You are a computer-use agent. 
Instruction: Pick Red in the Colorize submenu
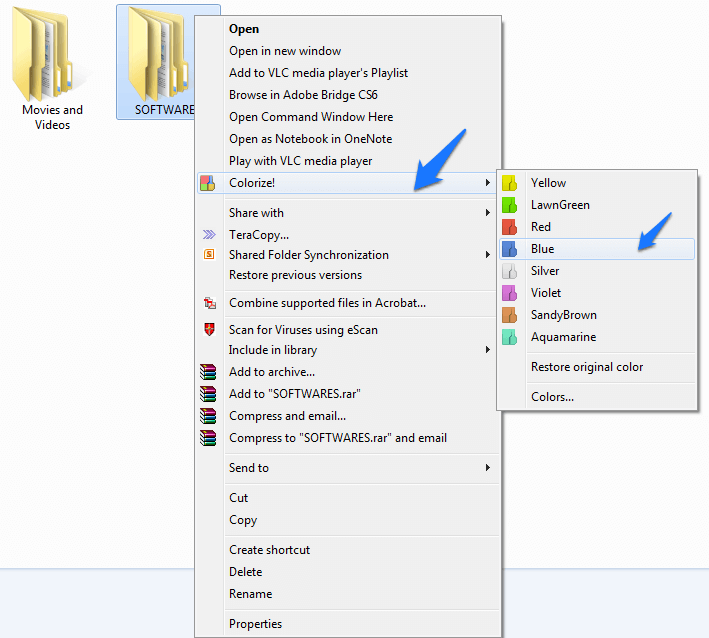(597, 227)
